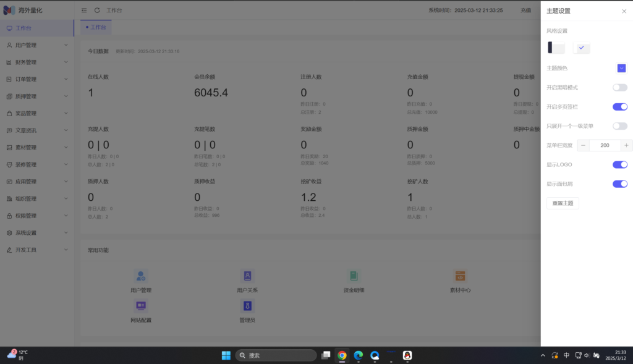Open the weather widget on taskbar
Viewport: 633px width, 364px height.
coord(18,355)
